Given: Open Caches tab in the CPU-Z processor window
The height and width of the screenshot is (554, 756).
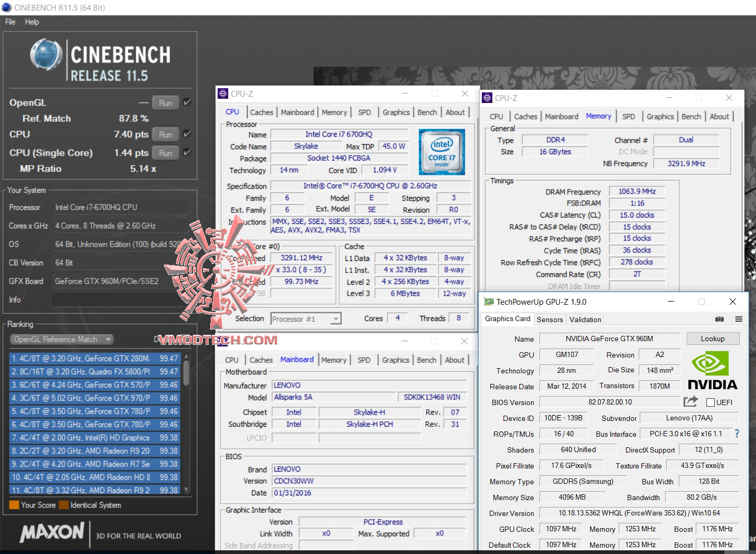Looking at the screenshot, I should point(262,112).
